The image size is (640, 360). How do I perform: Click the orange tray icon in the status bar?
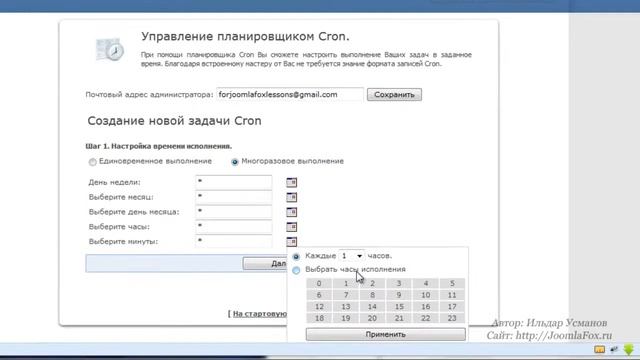599,349
